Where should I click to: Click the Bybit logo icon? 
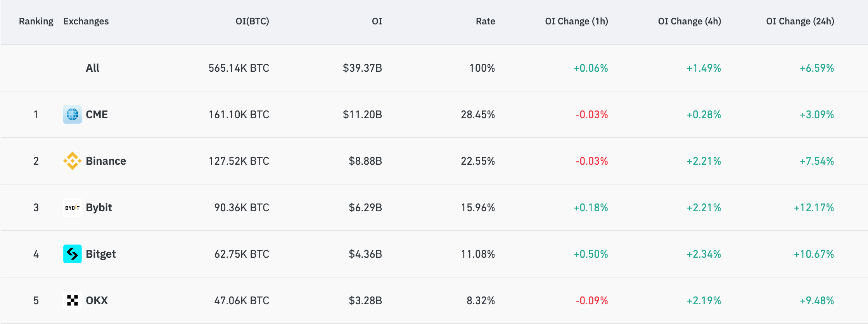click(x=72, y=207)
